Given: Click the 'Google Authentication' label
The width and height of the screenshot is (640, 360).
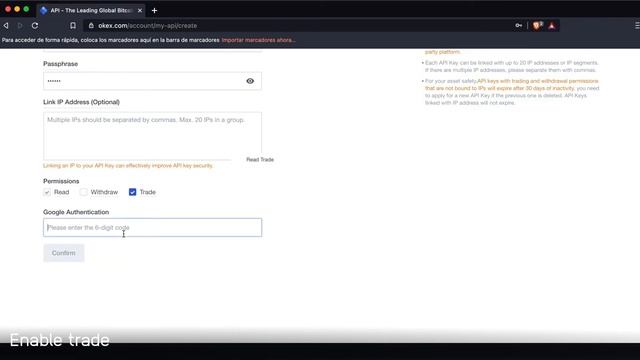Looking at the screenshot, I should click(76, 212).
